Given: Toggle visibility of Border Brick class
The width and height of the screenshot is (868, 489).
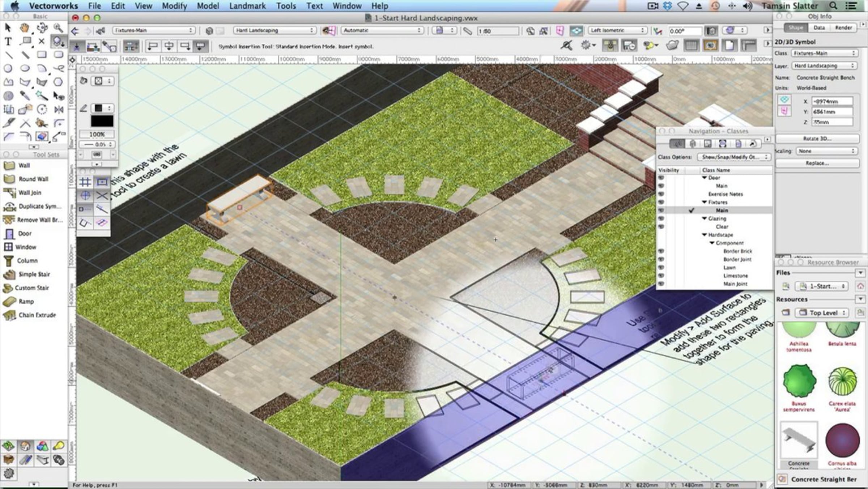Looking at the screenshot, I should point(661,251).
